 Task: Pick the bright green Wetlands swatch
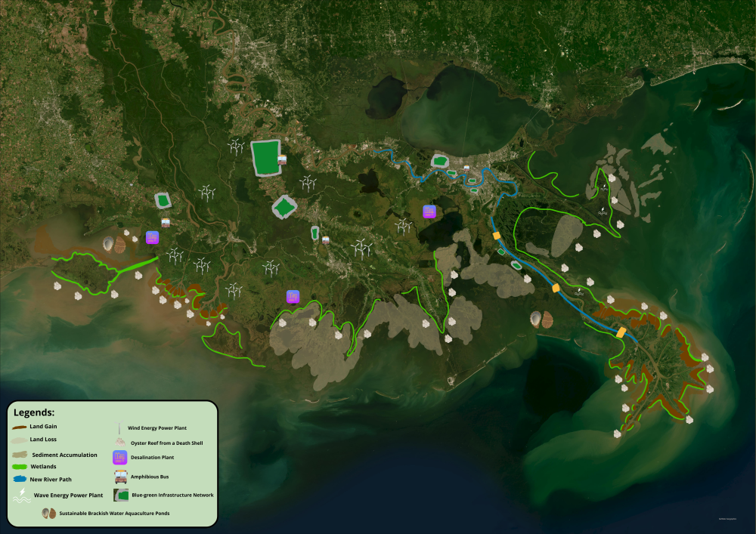click(x=20, y=467)
